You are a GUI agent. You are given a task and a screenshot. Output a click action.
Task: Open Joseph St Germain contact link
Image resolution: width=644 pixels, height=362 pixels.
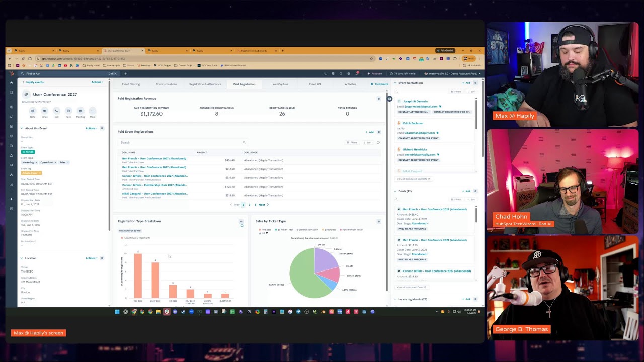(415, 102)
